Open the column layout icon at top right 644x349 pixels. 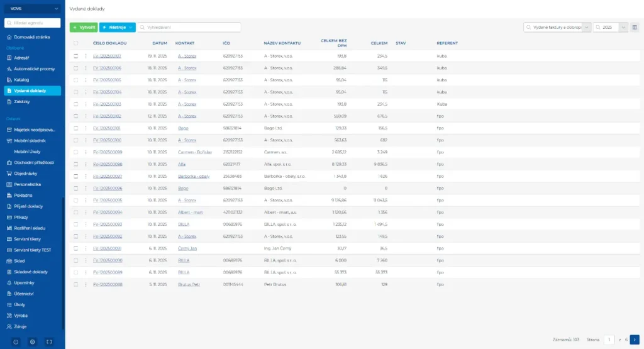(635, 28)
